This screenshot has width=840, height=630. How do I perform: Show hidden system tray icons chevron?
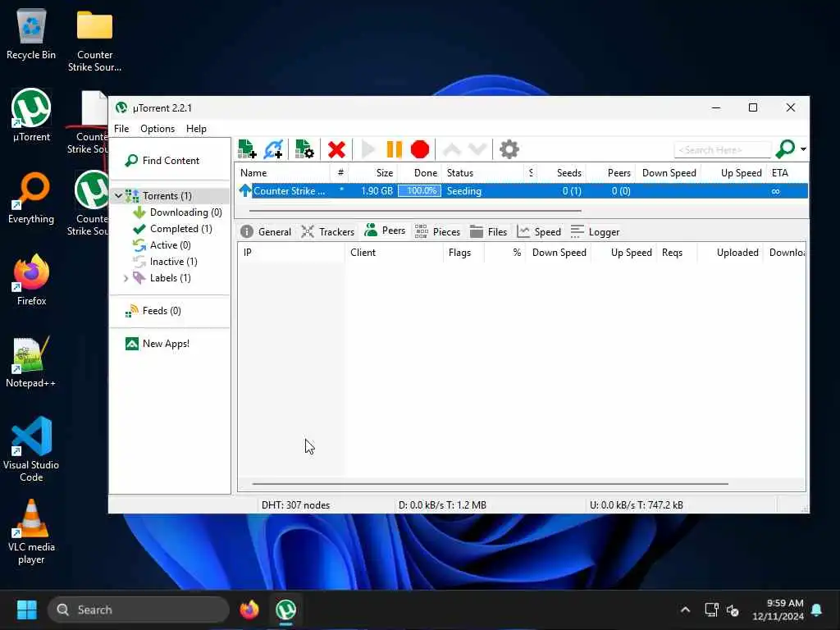coord(685,609)
